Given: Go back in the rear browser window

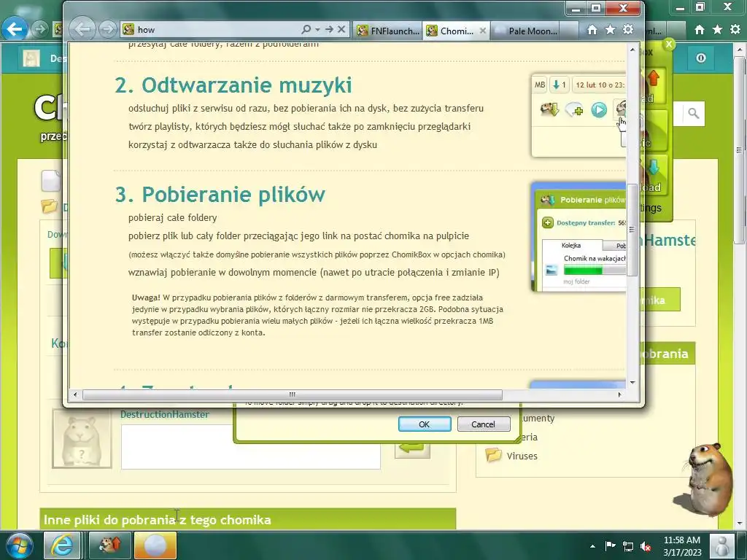Looking at the screenshot, I should point(15,29).
